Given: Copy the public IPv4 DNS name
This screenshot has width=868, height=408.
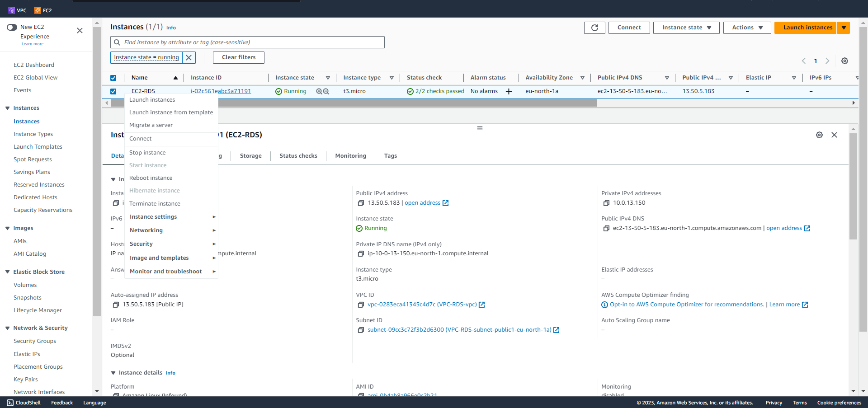Looking at the screenshot, I should (x=606, y=228).
